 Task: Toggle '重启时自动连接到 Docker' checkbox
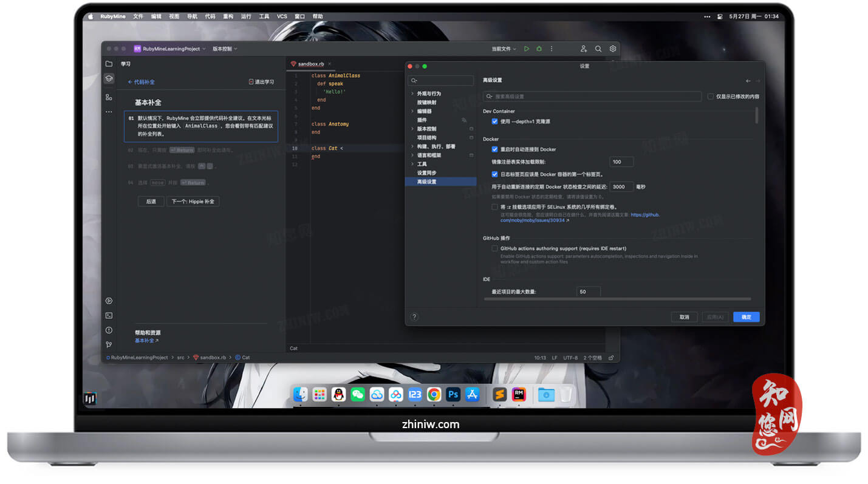click(494, 149)
